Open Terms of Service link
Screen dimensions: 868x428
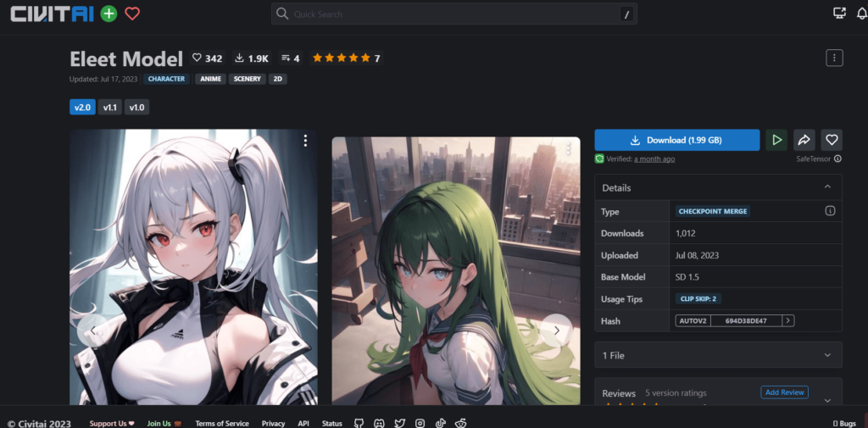(222, 423)
